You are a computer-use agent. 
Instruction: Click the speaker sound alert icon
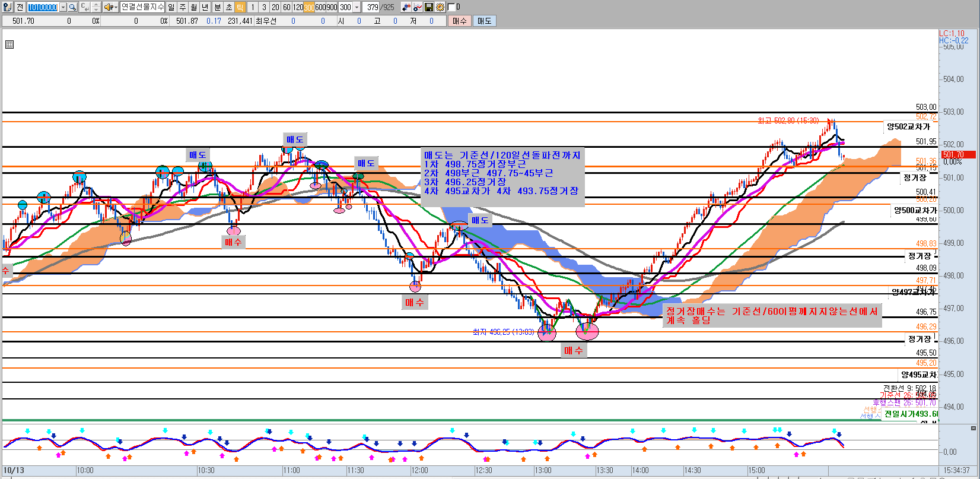click(108, 7)
